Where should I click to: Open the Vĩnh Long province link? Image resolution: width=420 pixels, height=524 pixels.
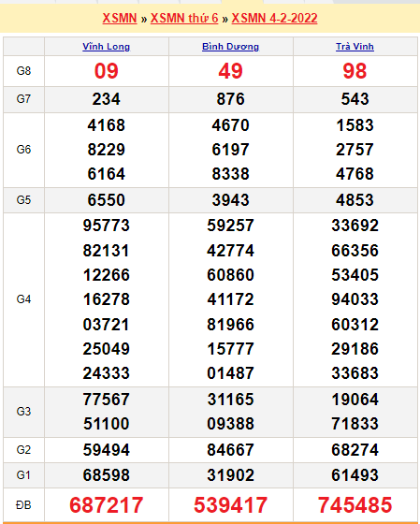(x=107, y=47)
